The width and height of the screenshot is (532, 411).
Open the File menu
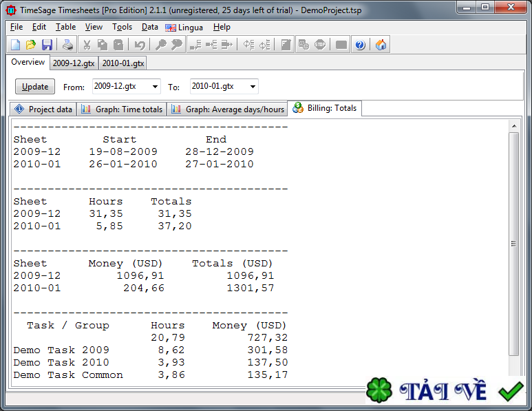coord(17,27)
